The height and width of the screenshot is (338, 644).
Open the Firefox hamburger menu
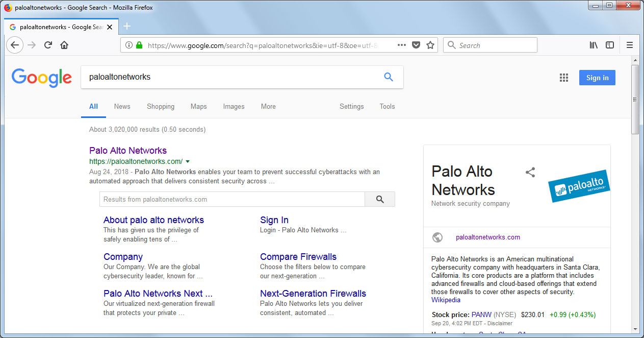point(630,45)
